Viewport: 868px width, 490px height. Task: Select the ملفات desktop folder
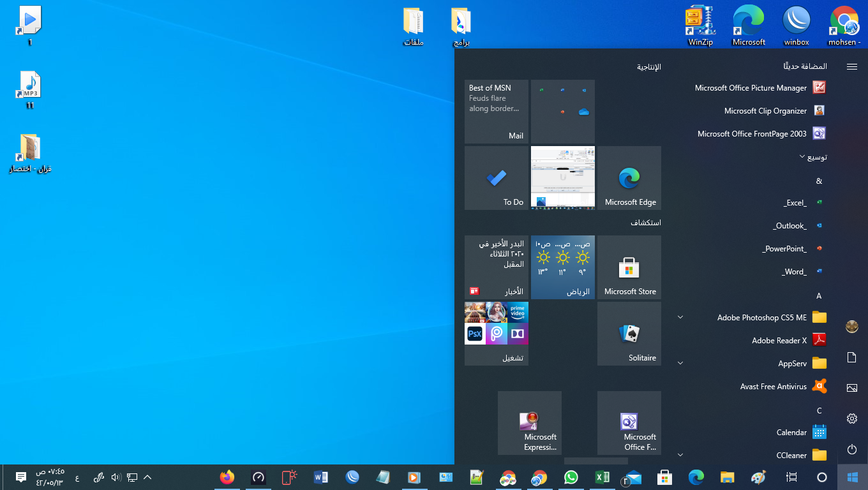tap(414, 26)
